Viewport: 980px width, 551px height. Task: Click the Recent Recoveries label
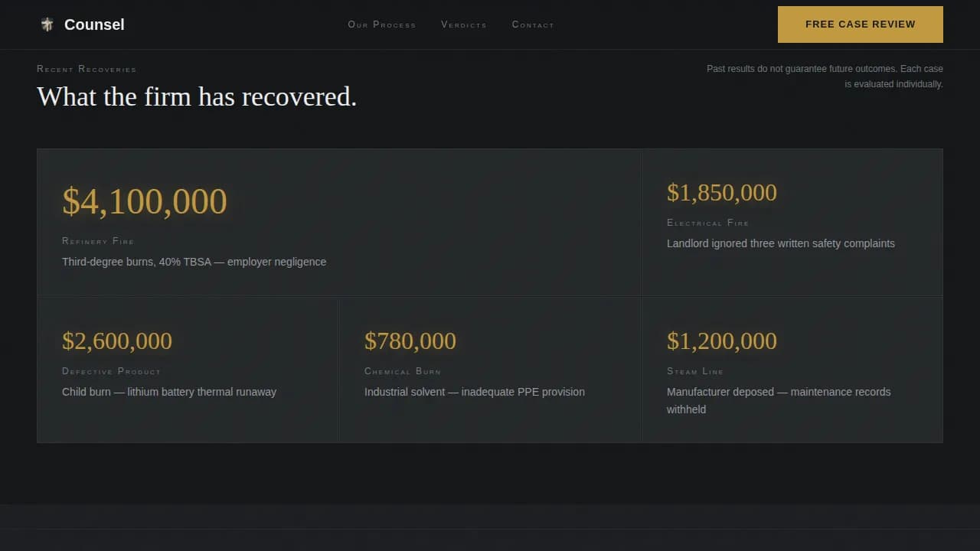[87, 69]
